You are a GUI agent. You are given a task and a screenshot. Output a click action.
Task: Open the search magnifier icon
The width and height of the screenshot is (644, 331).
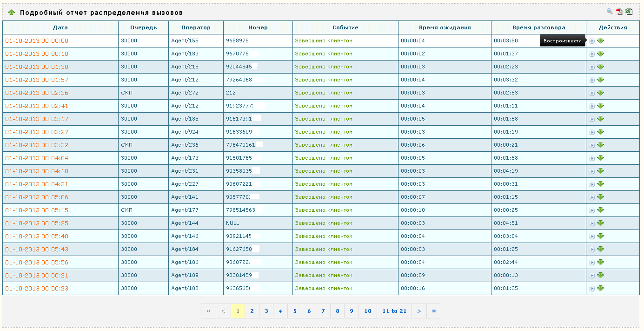pos(610,12)
